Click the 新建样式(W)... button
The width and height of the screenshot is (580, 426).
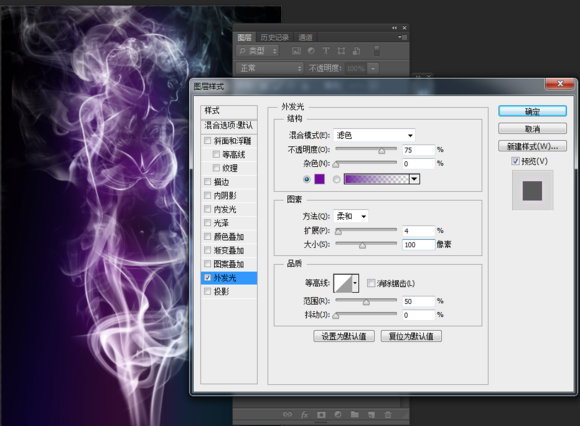point(532,146)
